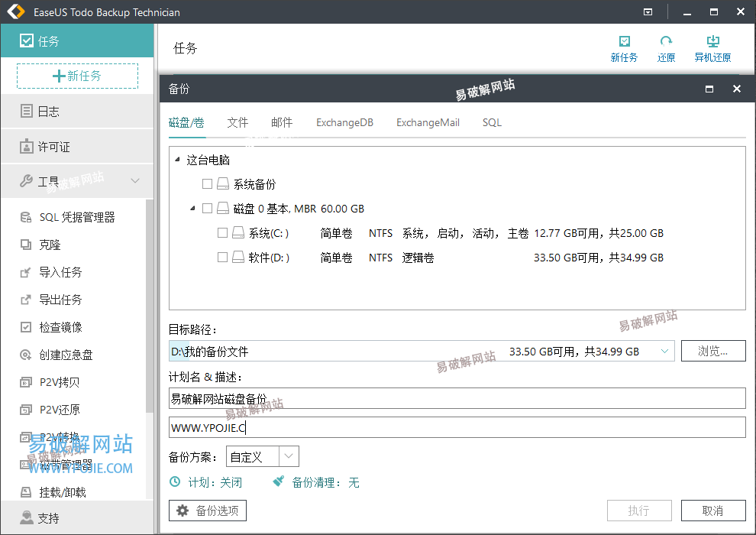
Task: Tick the 系统(C:) volume checkbox
Action: click(223, 233)
